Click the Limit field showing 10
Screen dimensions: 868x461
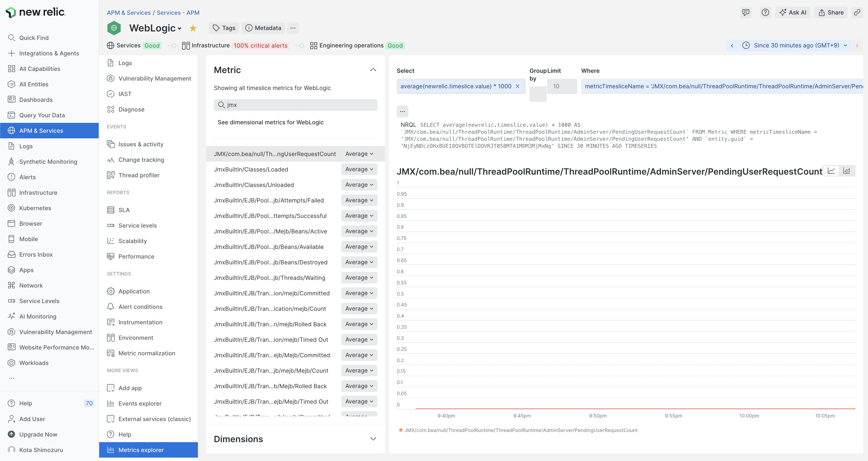coord(562,86)
